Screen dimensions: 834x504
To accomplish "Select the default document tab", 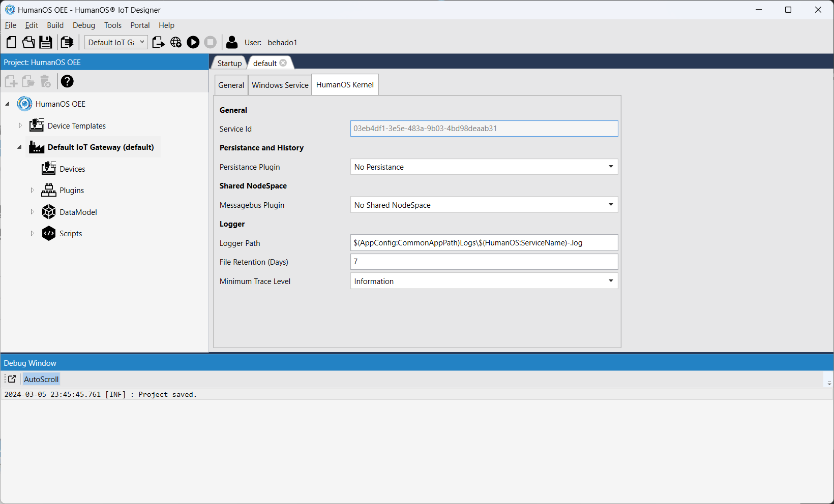I will click(x=265, y=63).
